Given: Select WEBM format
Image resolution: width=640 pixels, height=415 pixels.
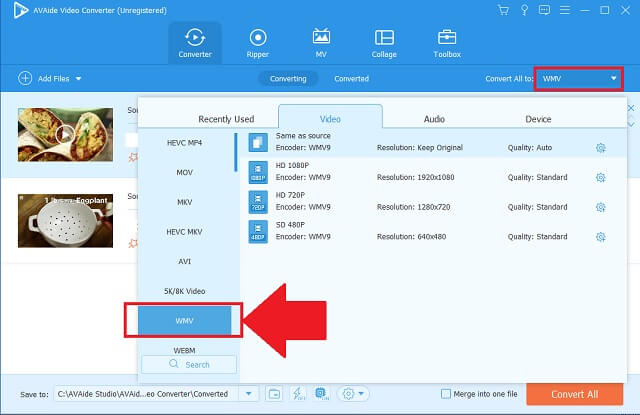Looking at the screenshot, I should coord(184,350).
